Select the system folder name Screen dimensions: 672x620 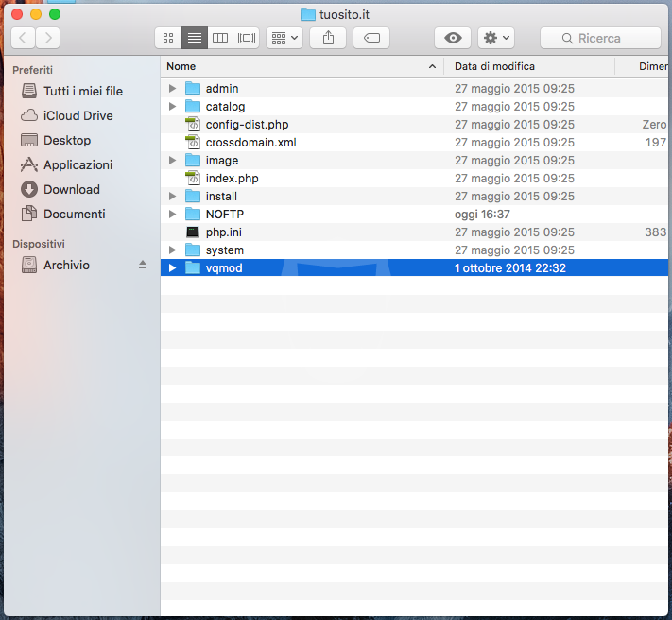pyautogui.click(x=225, y=250)
